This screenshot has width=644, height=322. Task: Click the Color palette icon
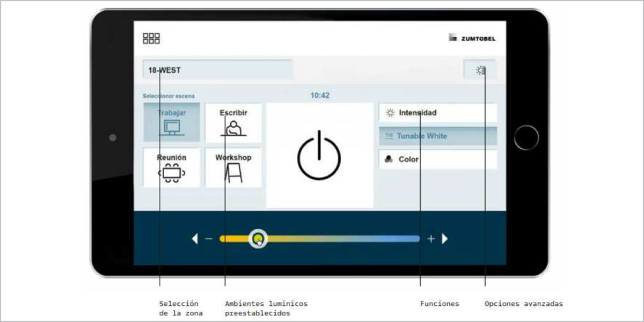[x=390, y=159]
